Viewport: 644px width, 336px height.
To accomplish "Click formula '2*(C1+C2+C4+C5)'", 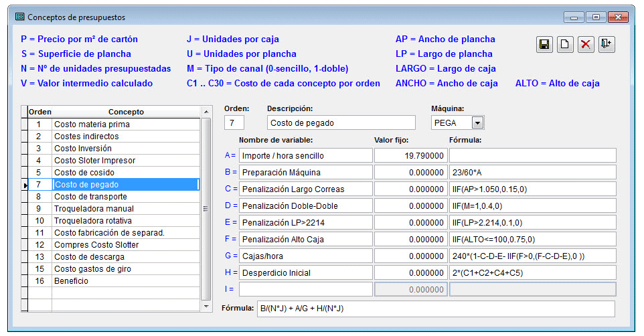I will [x=533, y=272].
